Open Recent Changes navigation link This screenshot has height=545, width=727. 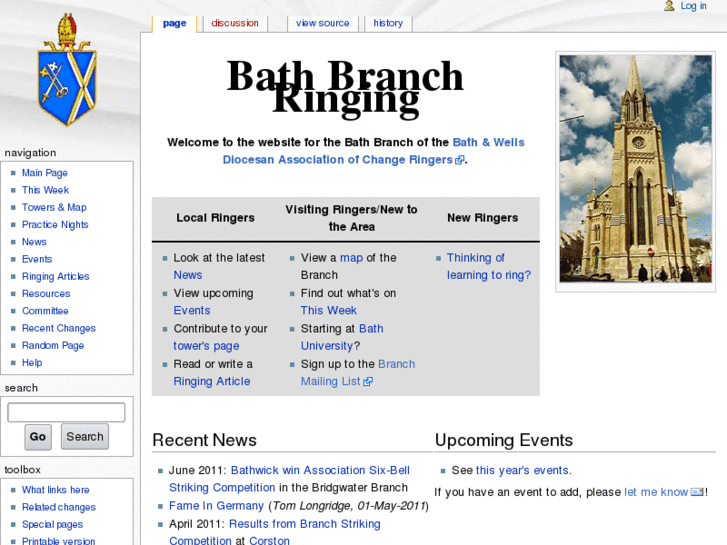coord(58,328)
